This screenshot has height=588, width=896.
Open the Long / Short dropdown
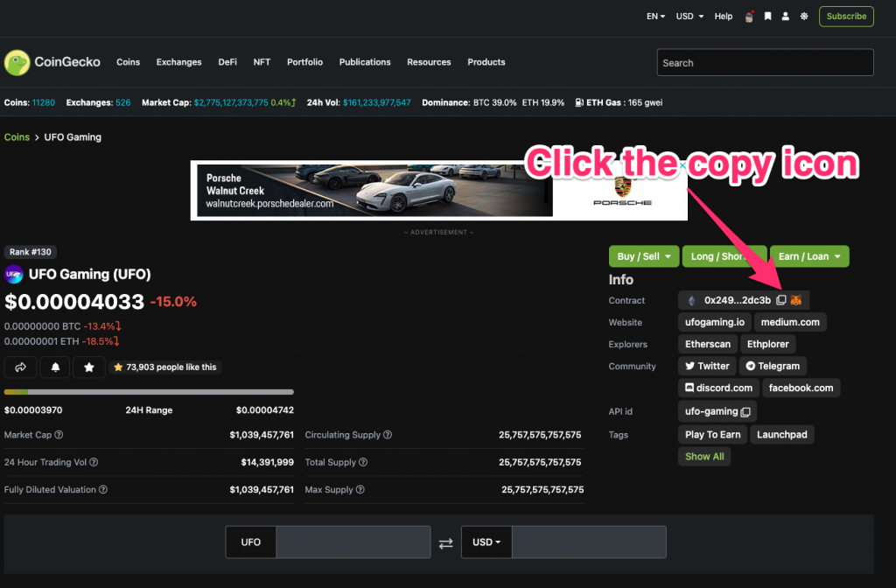[724, 256]
